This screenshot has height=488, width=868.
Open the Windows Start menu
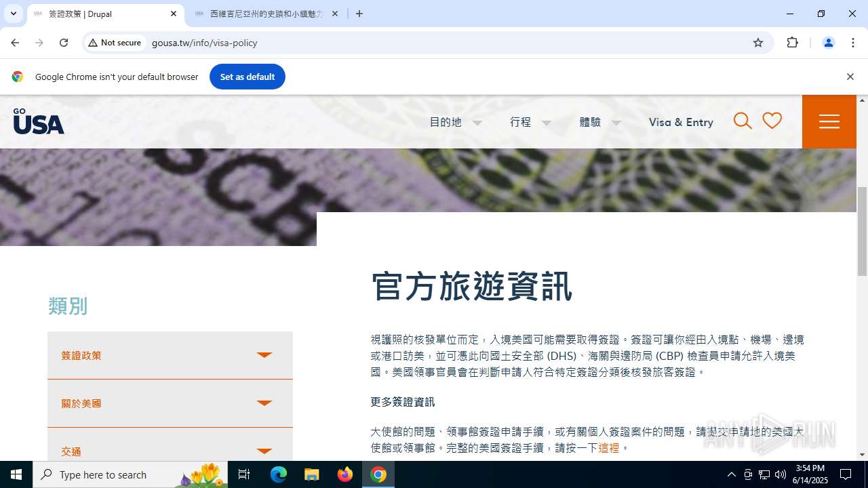pyautogui.click(x=16, y=474)
